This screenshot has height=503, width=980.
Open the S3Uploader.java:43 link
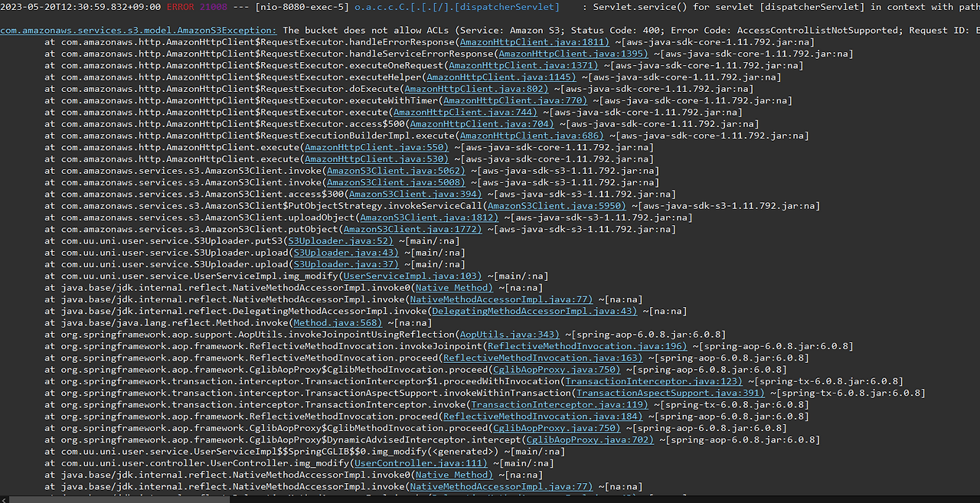click(x=345, y=253)
